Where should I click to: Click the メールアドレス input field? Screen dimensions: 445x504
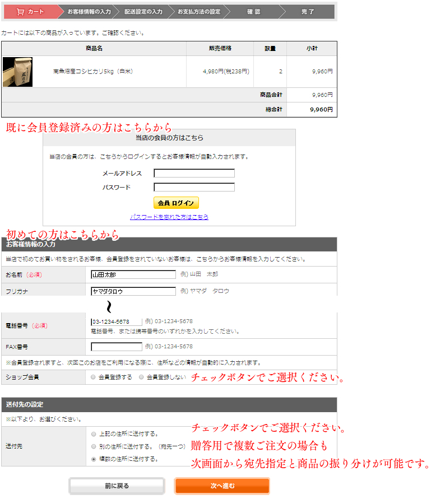pos(194,174)
